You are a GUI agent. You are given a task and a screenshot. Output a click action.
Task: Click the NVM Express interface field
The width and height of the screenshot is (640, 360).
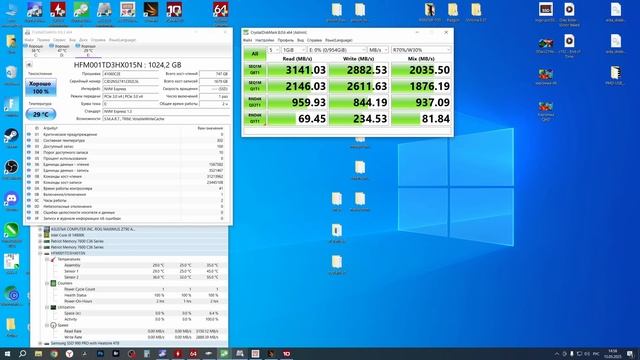130,89
